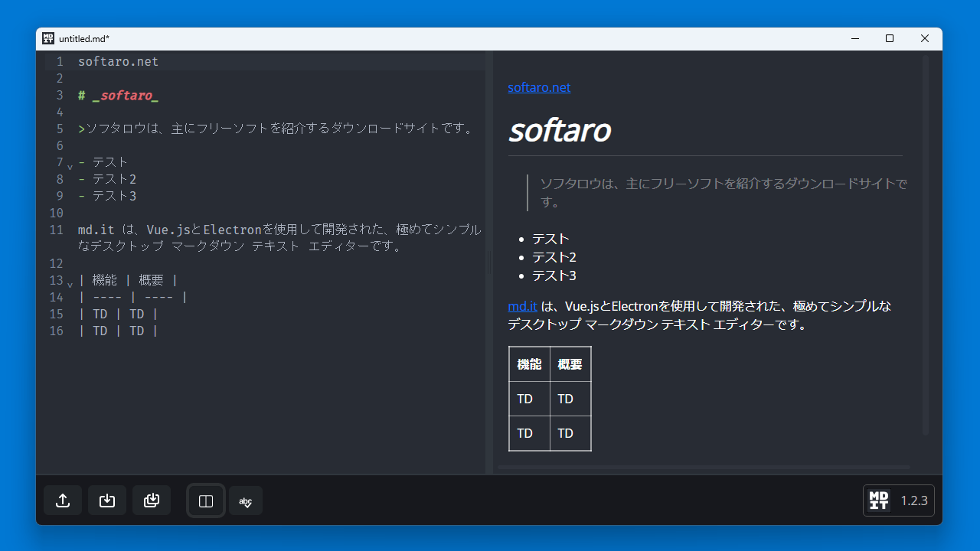Open the MD IT 1.2.3 version badge
980x551 pixels.
[899, 500]
